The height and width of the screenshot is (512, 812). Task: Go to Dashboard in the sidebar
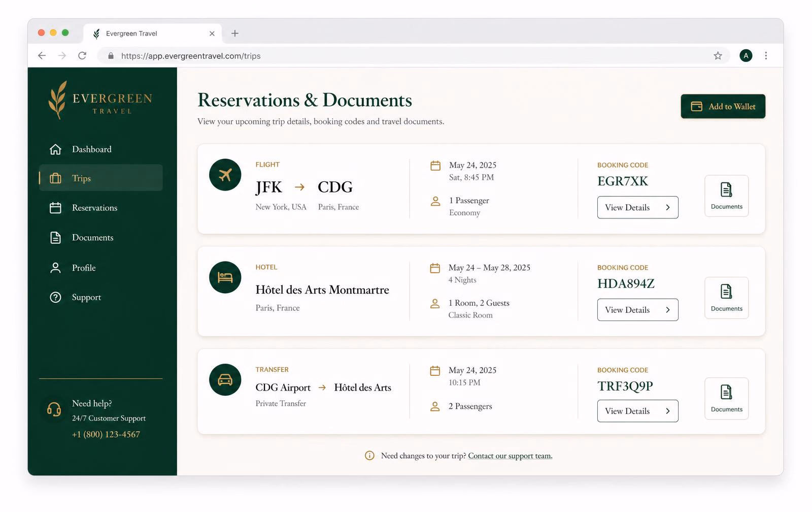pyautogui.click(x=100, y=149)
